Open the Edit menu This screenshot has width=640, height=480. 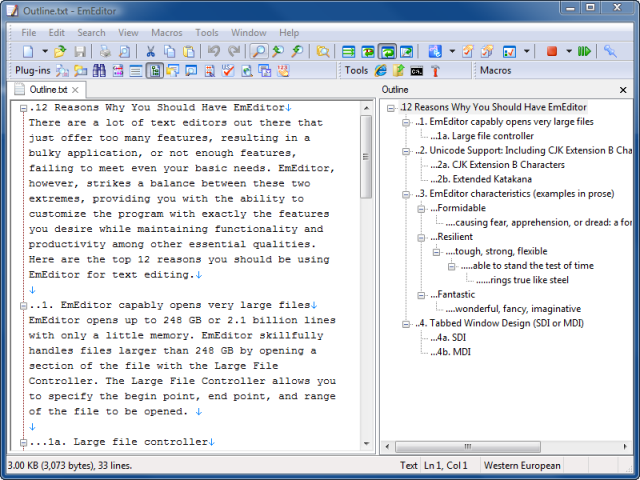pos(57,33)
